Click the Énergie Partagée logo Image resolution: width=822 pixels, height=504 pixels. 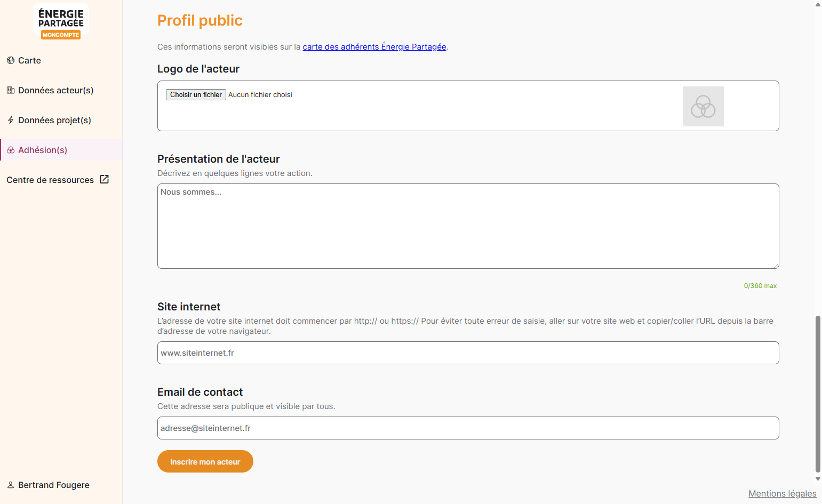pyautogui.click(x=61, y=22)
